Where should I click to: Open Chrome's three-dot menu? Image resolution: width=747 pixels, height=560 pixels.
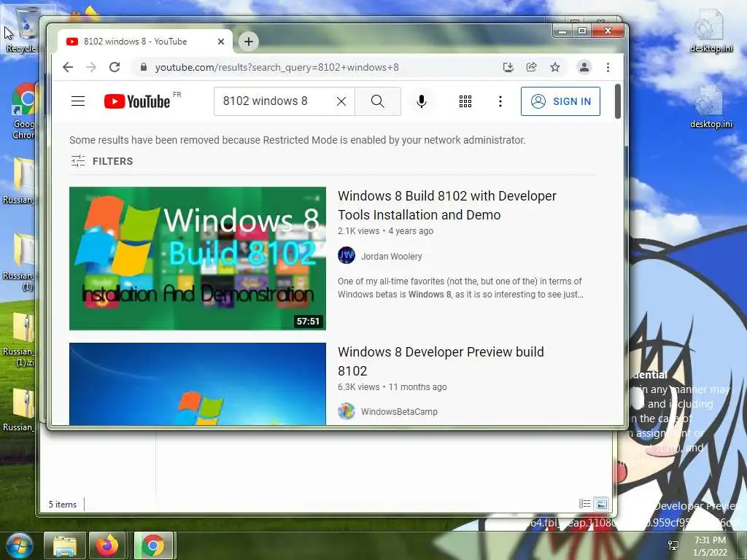click(608, 67)
